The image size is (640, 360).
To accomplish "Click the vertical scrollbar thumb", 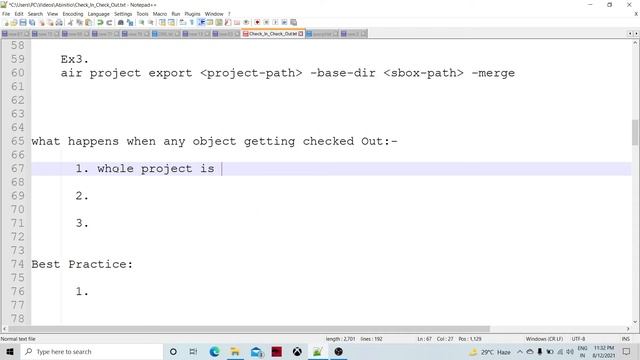I will pos(635,132).
